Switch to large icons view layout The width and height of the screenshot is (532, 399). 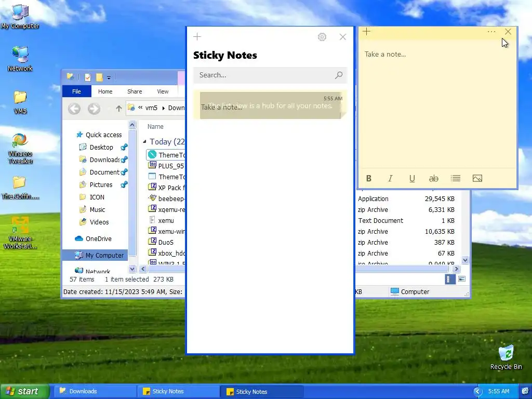coord(462,279)
